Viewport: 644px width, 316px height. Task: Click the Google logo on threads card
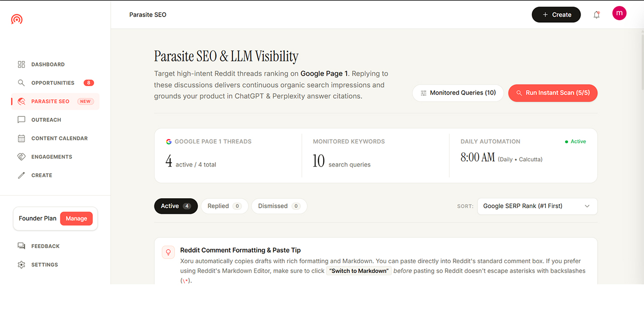(169, 142)
